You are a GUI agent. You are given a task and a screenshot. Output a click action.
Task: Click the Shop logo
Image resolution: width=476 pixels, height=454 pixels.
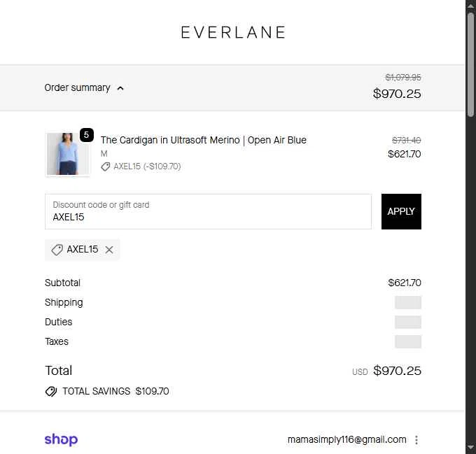click(x=61, y=439)
